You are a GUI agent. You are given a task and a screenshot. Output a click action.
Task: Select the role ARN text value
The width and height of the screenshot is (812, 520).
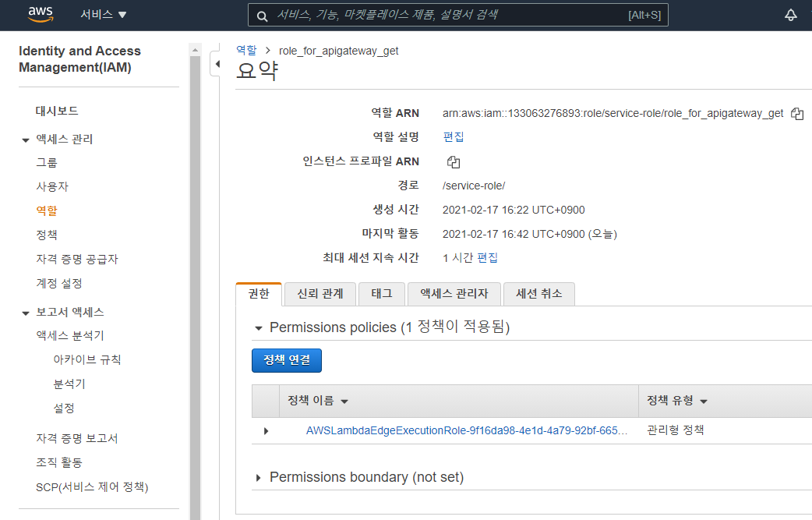[x=613, y=113]
